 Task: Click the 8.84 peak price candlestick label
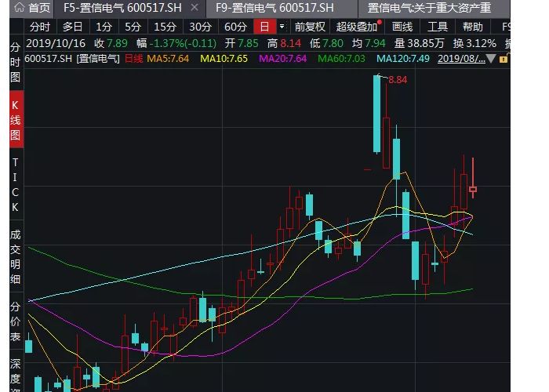(398, 80)
